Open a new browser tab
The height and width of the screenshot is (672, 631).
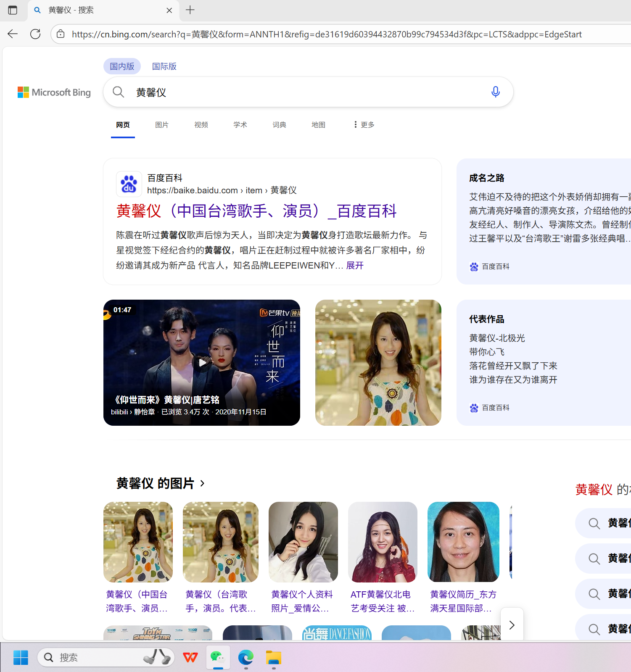190,10
